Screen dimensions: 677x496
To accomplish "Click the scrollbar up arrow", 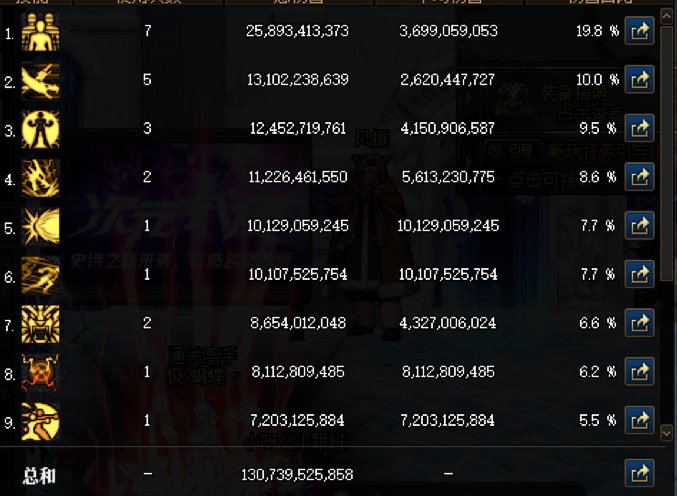I will click(x=666, y=16).
